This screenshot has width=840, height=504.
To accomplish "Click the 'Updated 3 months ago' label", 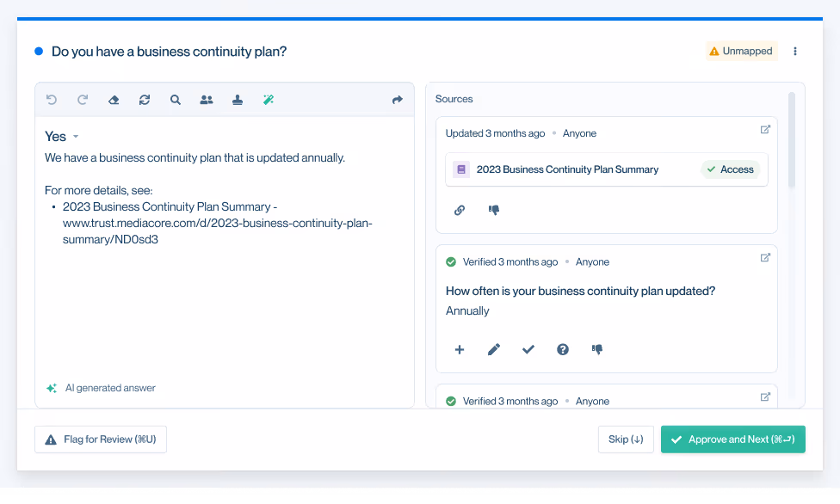I will 495,133.
